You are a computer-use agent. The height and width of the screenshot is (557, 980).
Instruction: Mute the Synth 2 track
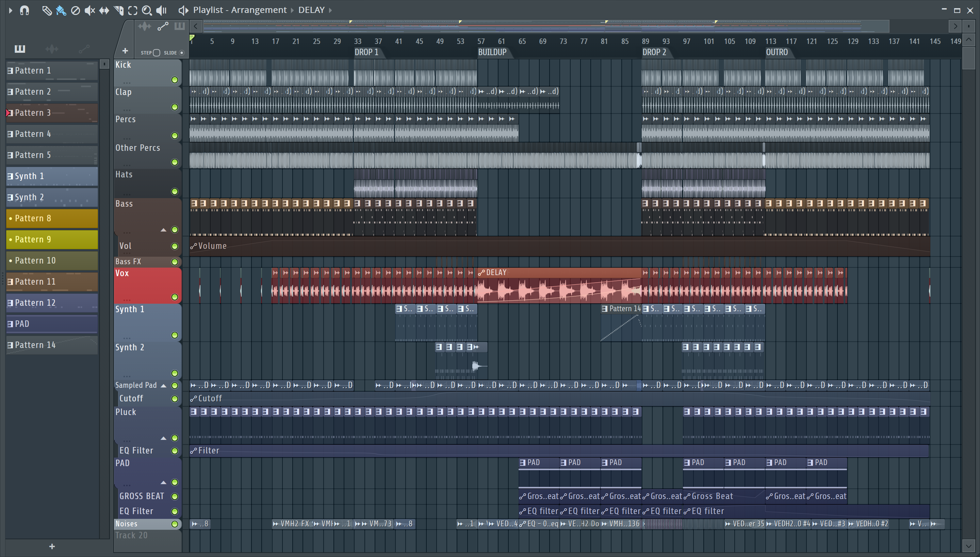click(x=175, y=373)
